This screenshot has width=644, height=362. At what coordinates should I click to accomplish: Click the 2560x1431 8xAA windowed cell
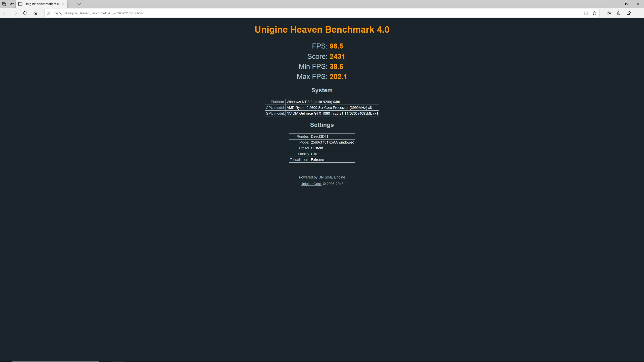click(332, 142)
